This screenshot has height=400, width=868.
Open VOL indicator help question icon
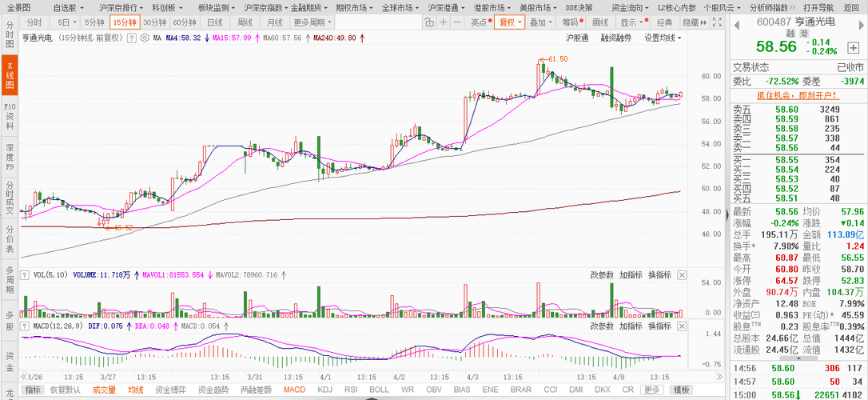point(24,274)
